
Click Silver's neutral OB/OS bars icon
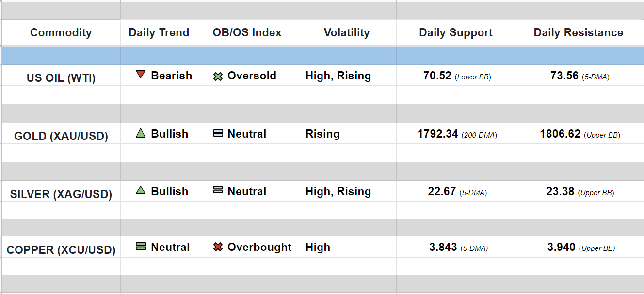[x=218, y=190]
